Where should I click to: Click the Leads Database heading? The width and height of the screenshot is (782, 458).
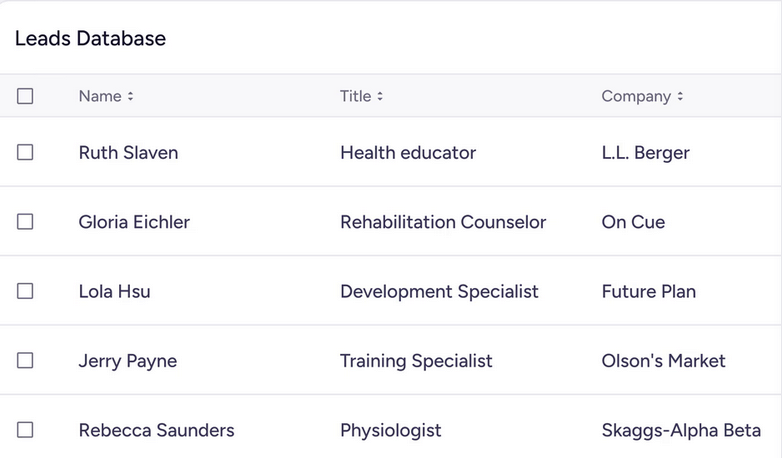tap(90, 39)
